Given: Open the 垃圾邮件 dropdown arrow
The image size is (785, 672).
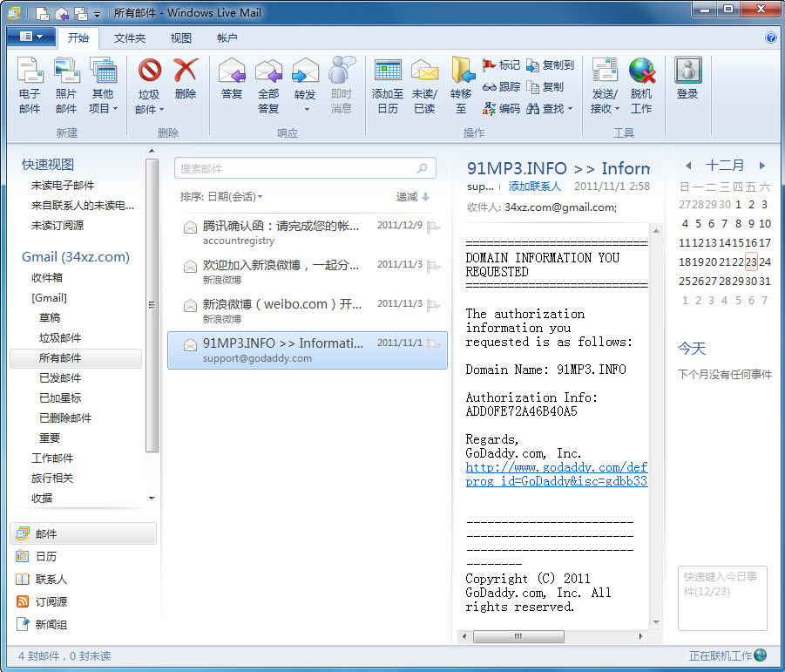Looking at the screenshot, I should (162, 109).
